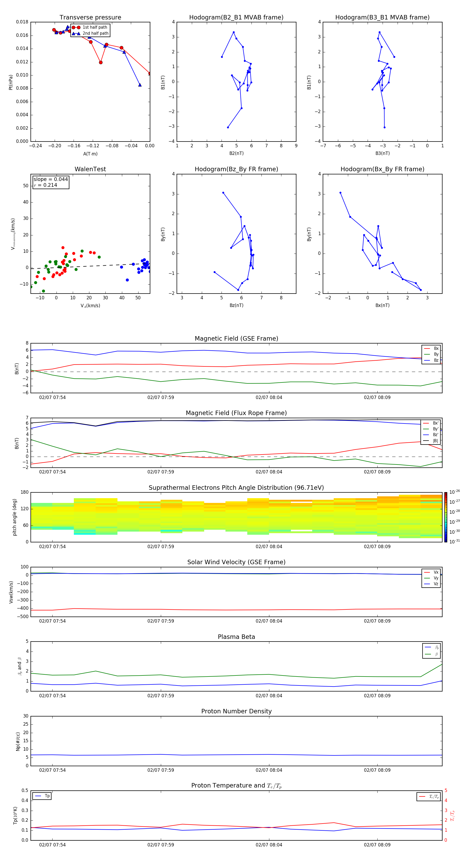Click the '1st half path' legend entry

90,27
